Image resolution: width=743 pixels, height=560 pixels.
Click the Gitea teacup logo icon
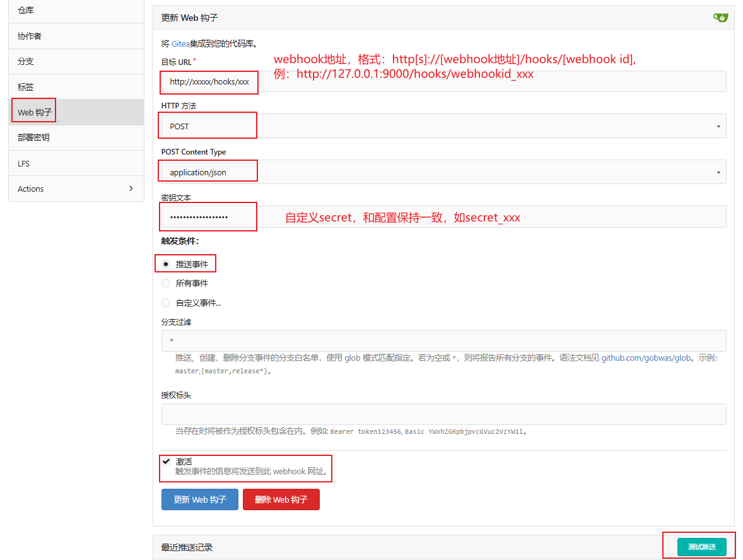(720, 18)
